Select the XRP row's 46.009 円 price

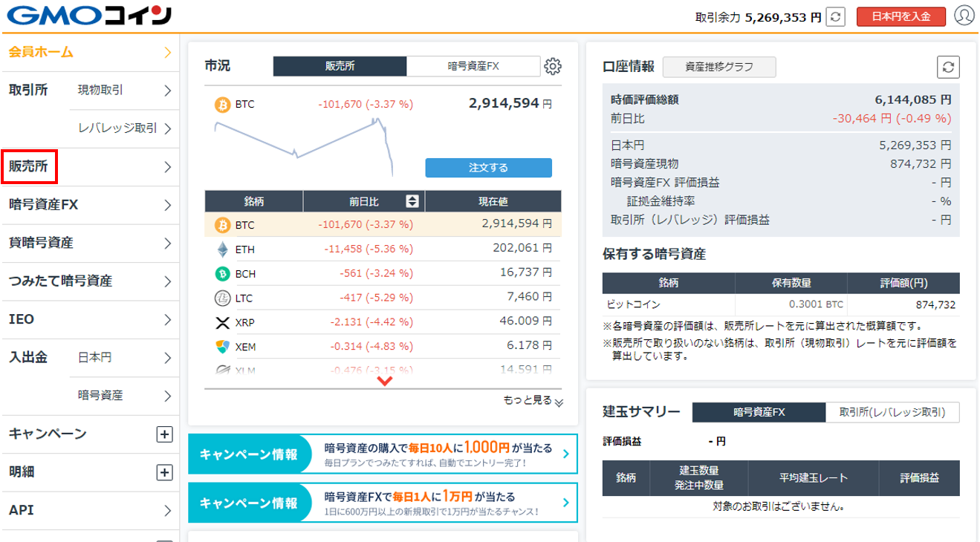pyautogui.click(x=526, y=323)
